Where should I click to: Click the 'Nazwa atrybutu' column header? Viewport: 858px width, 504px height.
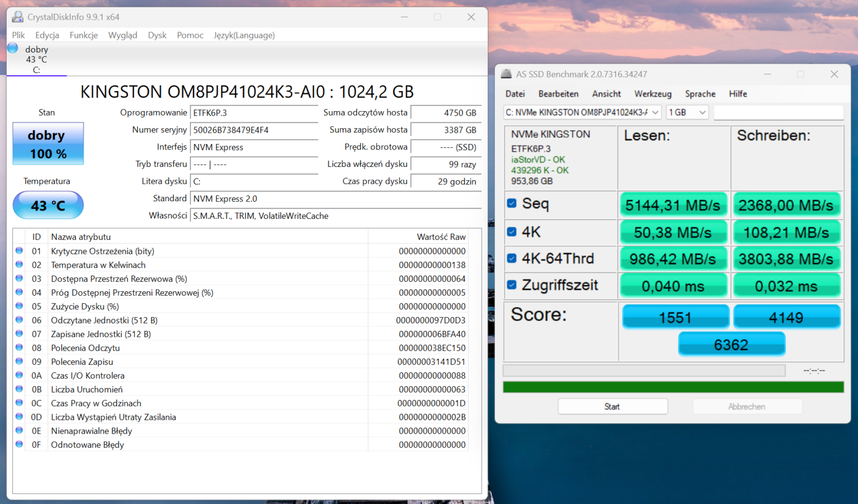pyautogui.click(x=208, y=237)
